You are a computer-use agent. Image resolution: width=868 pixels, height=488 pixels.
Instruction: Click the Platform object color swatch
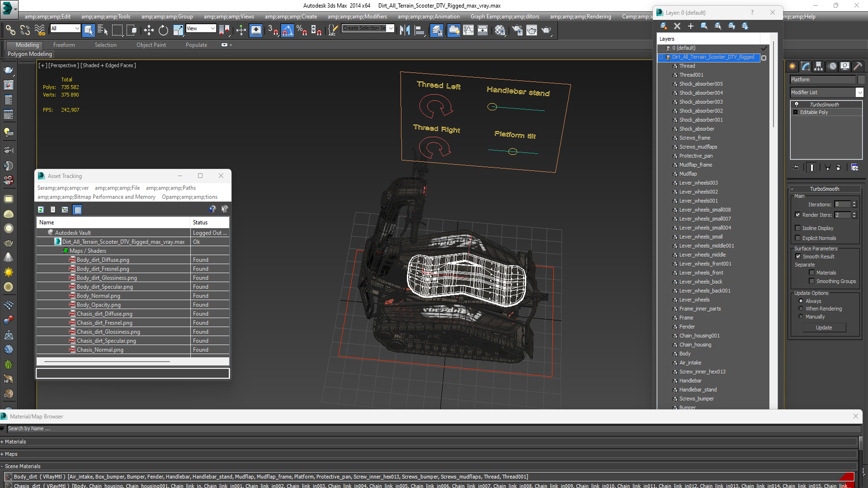[x=861, y=80]
